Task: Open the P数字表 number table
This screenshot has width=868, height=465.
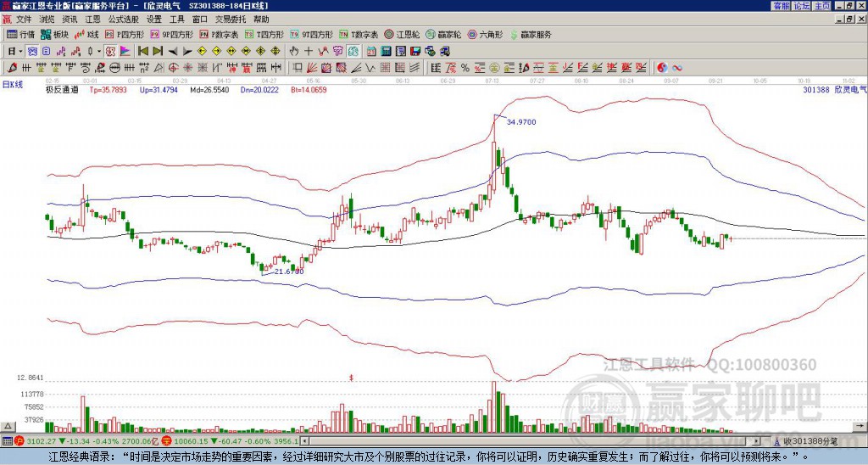Action: 219,34
